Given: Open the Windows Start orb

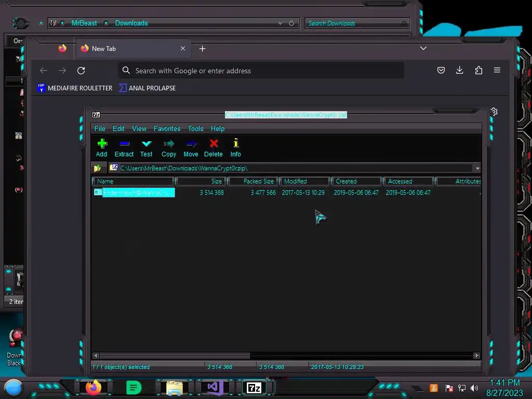Looking at the screenshot, I should [13, 388].
